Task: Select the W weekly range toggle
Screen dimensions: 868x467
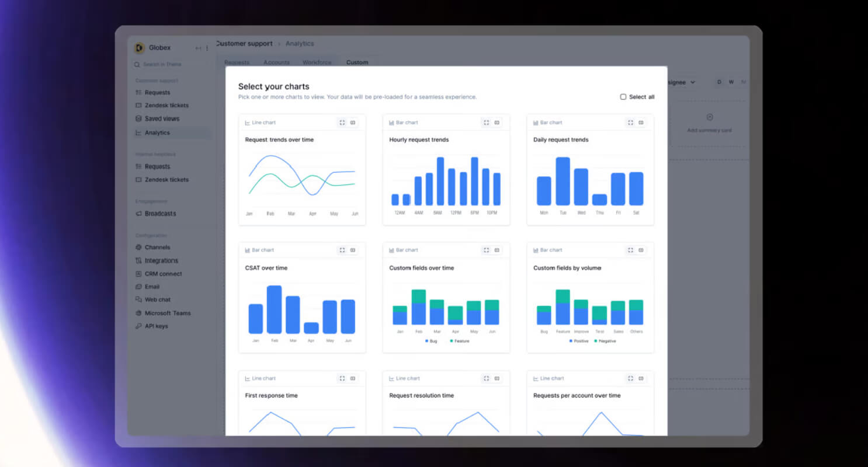Action: click(x=731, y=82)
